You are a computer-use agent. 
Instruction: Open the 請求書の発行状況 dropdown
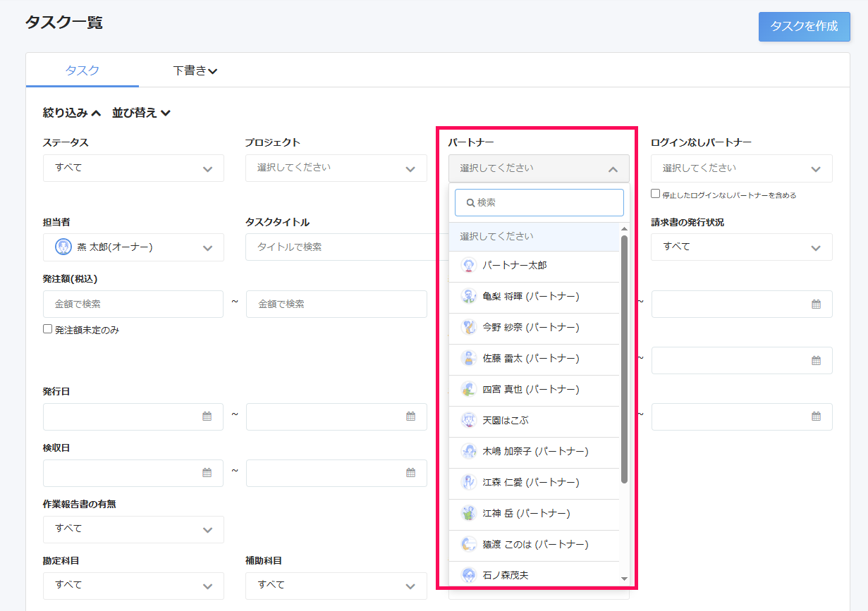pyautogui.click(x=742, y=247)
